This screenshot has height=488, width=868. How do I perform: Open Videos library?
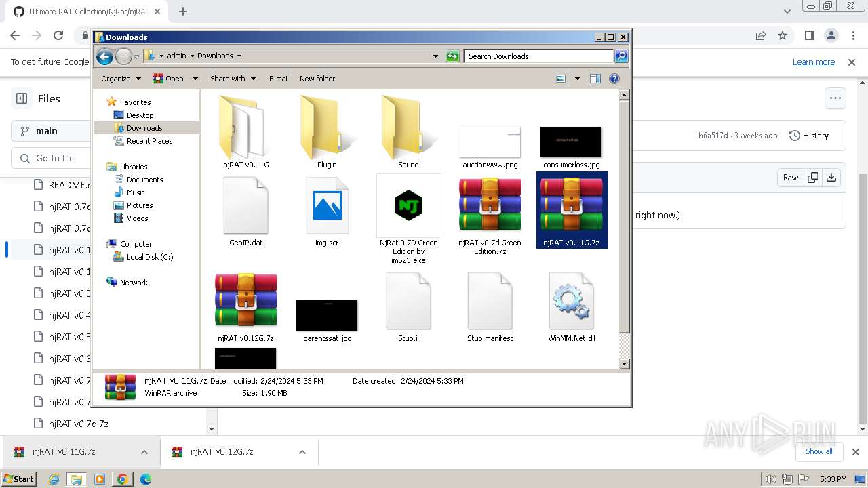point(137,218)
